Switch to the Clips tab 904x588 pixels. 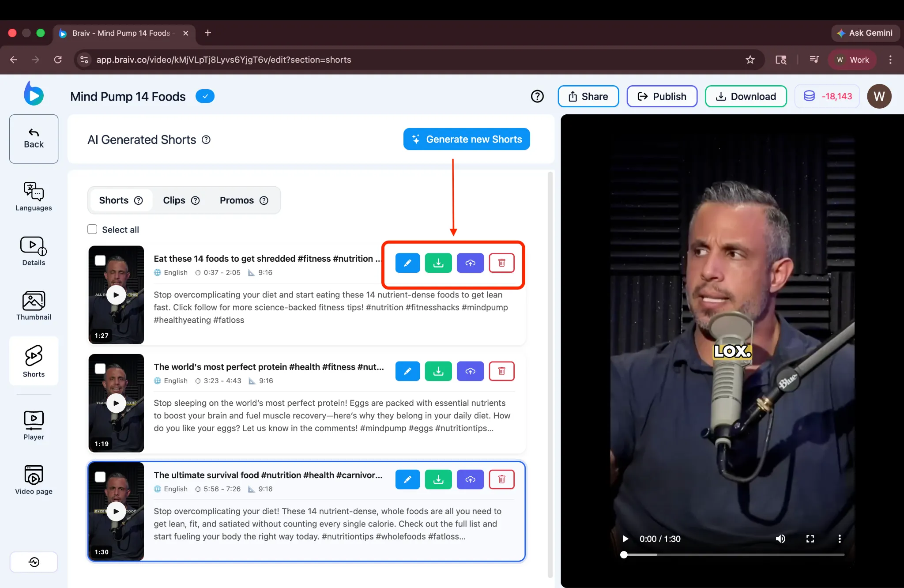tap(181, 200)
